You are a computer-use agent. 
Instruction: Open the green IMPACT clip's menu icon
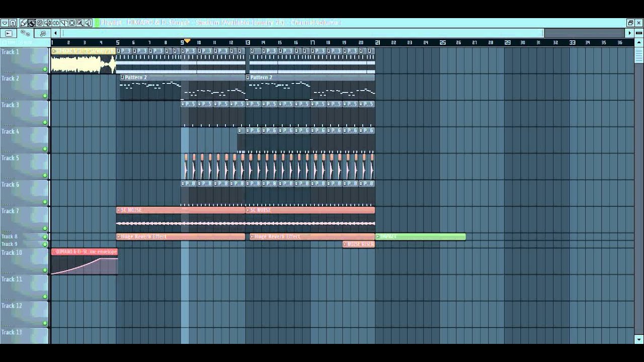click(378, 237)
